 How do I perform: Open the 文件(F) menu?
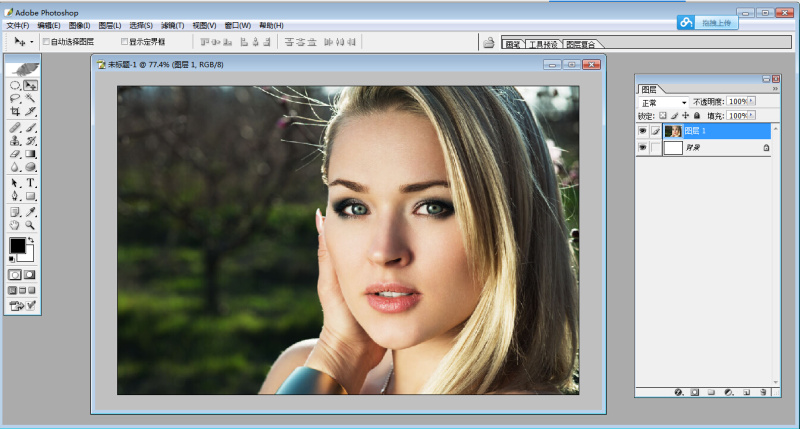pos(17,25)
